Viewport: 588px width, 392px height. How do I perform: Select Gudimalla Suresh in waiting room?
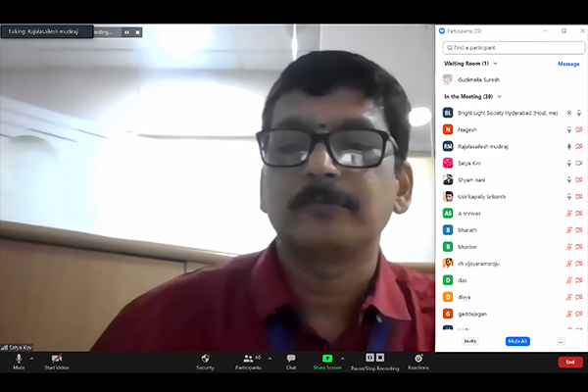point(482,79)
